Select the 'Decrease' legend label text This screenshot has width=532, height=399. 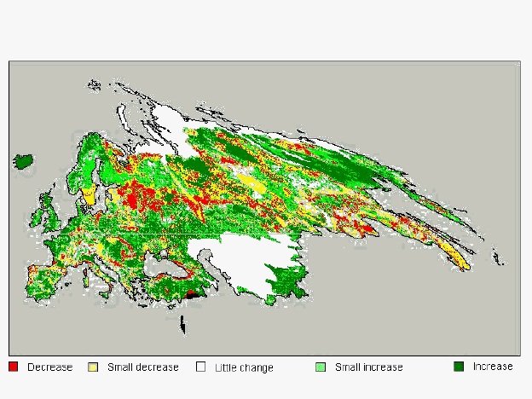49,367
